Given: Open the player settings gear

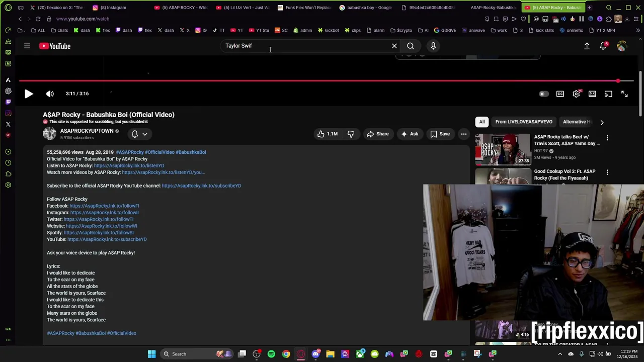Looking at the screenshot, I should click(x=576, y=94).
